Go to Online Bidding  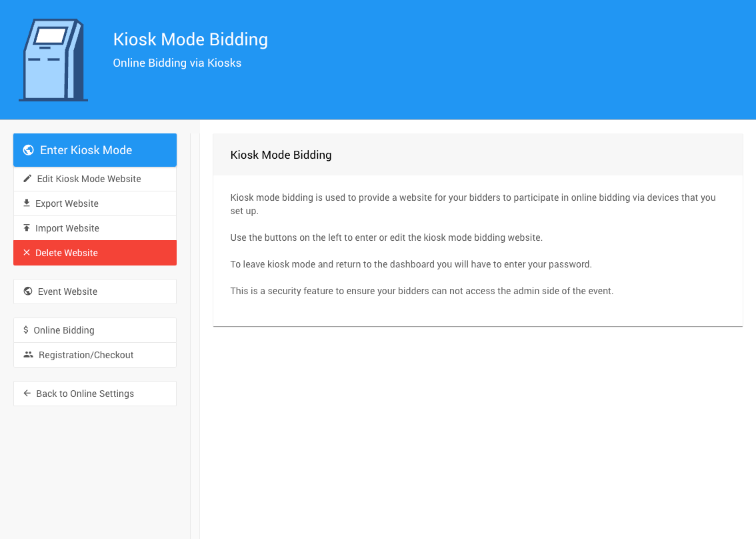tap(64, 330)
